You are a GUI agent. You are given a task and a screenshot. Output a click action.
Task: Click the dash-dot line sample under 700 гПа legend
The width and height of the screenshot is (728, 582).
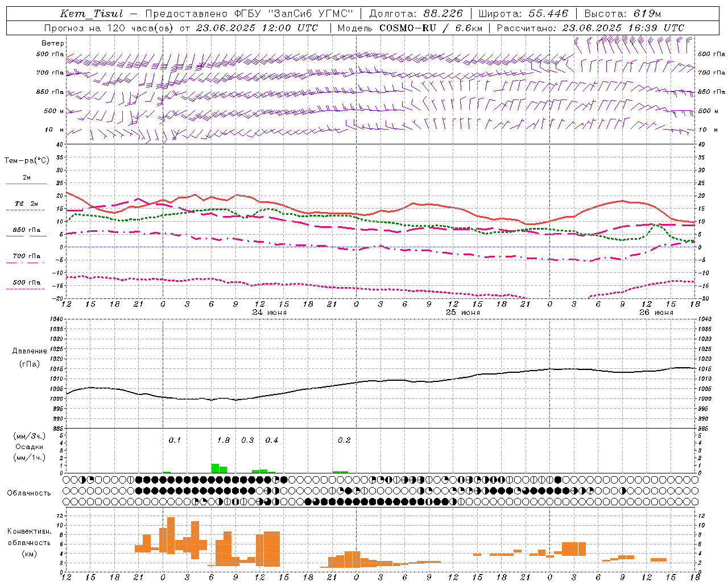pos(26,263)
